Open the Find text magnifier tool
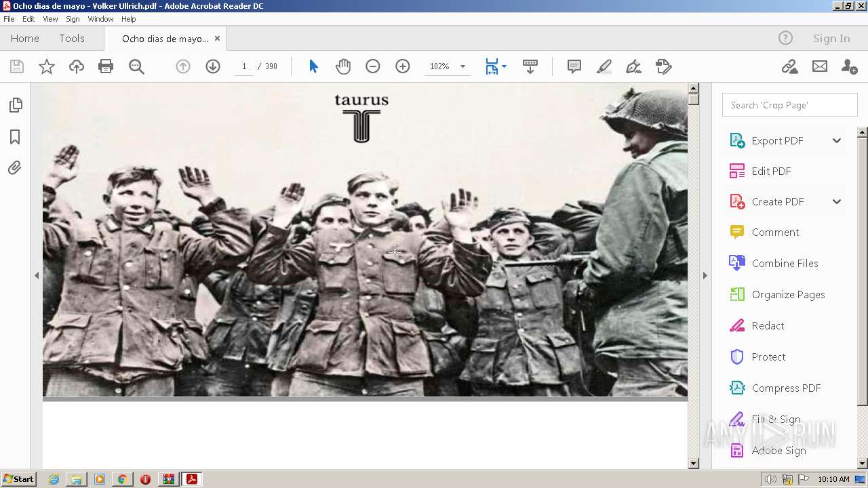The image size is (868, 488). tap(136, 66)
